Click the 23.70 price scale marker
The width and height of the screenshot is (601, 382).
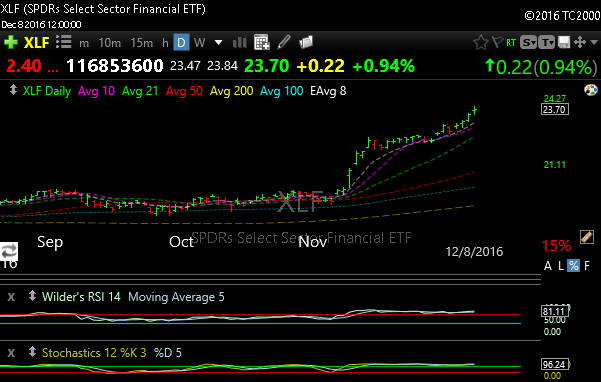555,110
